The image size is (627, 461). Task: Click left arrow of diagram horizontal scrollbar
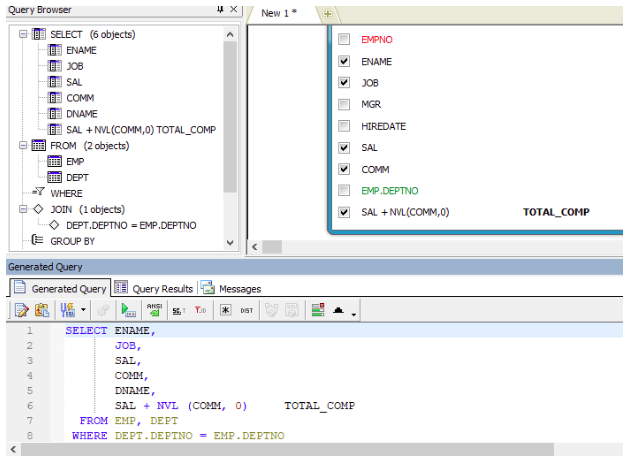click(x=254, y=247)
